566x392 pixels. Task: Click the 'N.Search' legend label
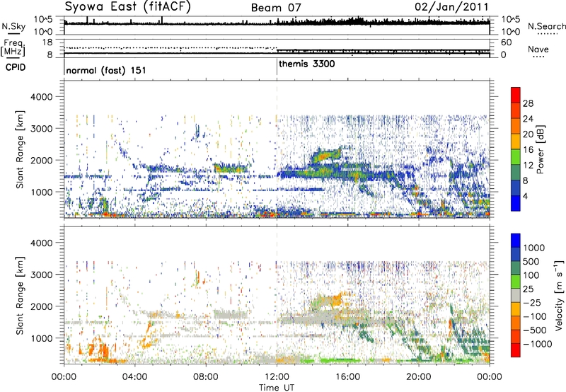[546, 26]
